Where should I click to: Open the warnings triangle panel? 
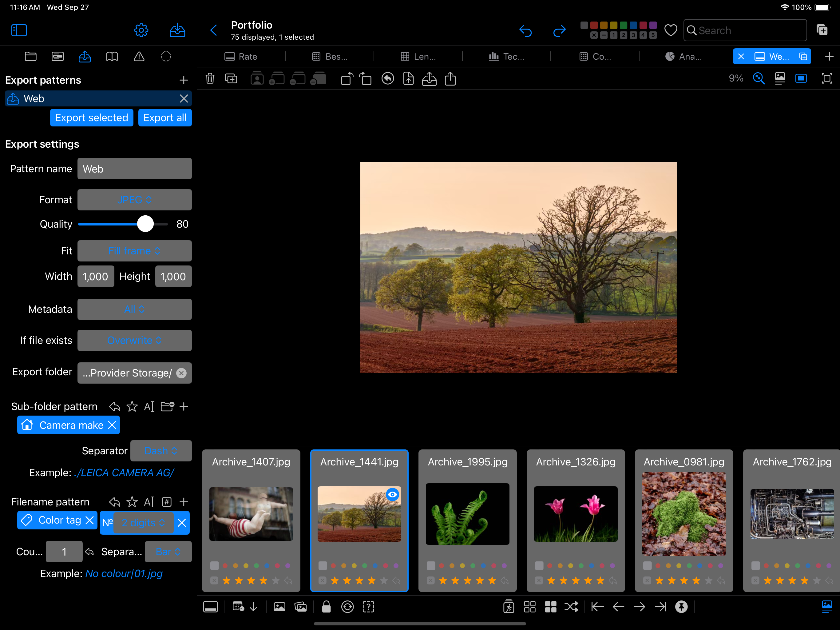[139, 57]
